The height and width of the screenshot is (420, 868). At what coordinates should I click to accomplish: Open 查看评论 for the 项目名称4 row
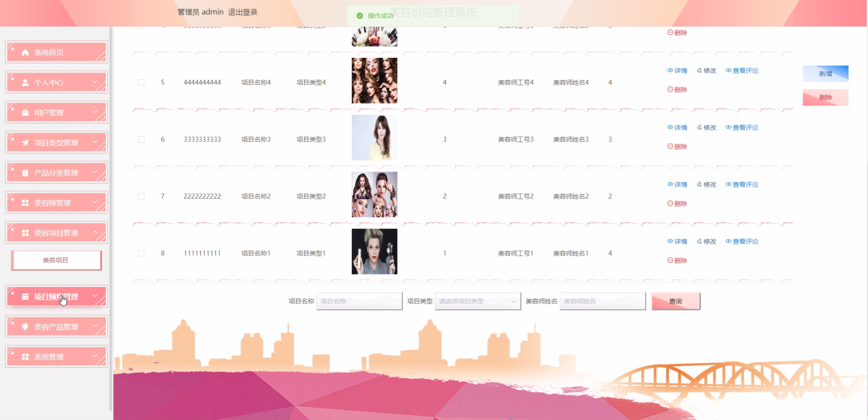(x=742, y=70)
